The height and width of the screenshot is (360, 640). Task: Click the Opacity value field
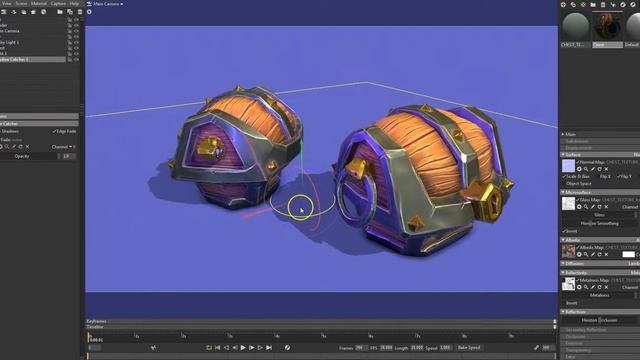tap(69, 156)
